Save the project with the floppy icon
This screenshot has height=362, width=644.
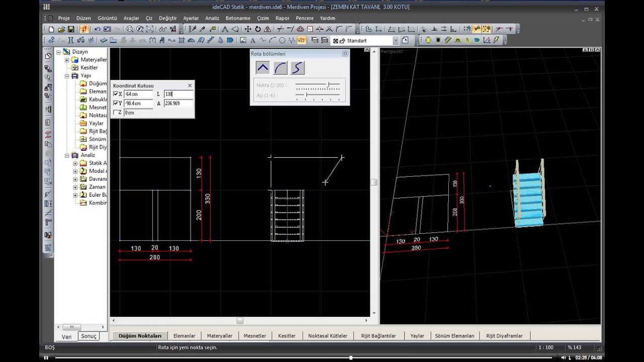coord(71,29)
